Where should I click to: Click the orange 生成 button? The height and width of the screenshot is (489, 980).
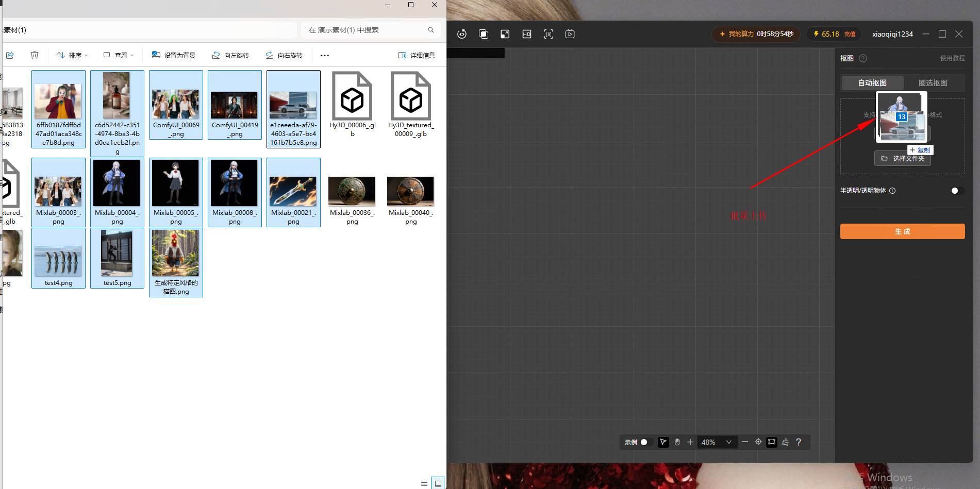coord(902,231)
